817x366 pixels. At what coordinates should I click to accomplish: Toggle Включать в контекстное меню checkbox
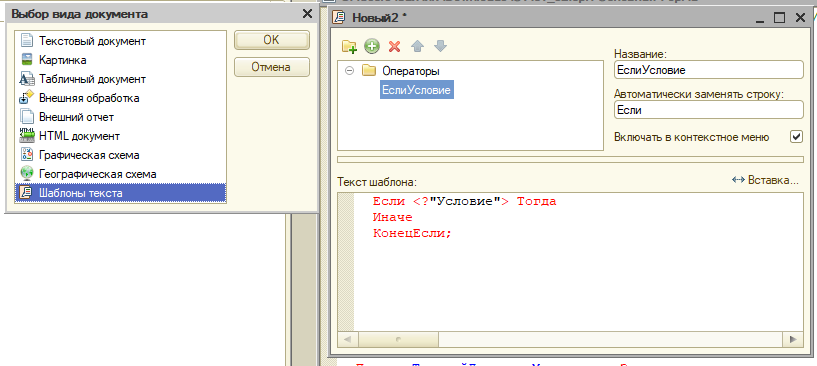tap(796, 137)
